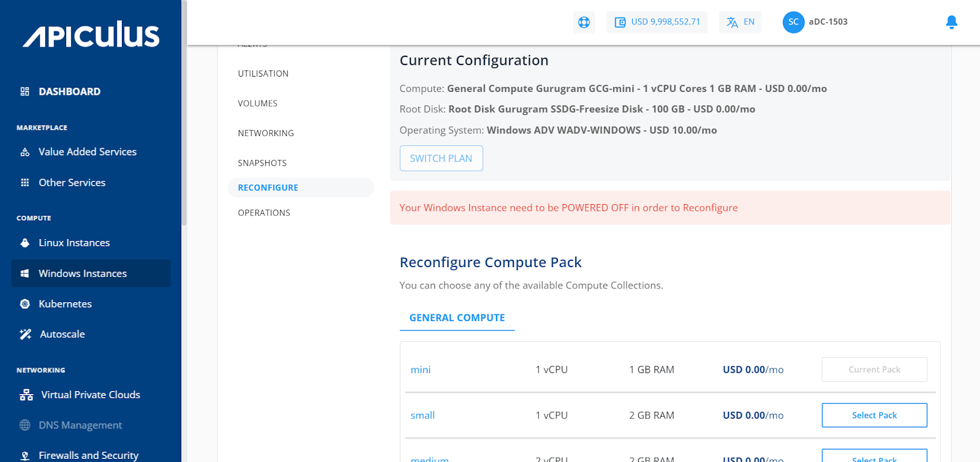Click the Autoscale wand icon
The height and width of the screenshot is (462, 980).
point(25,334)
